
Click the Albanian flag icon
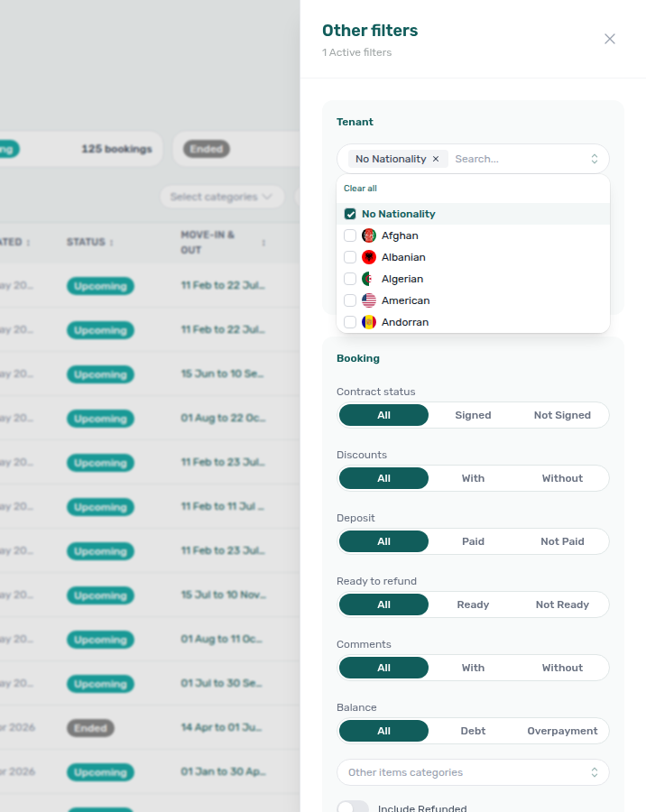[369, 257]
